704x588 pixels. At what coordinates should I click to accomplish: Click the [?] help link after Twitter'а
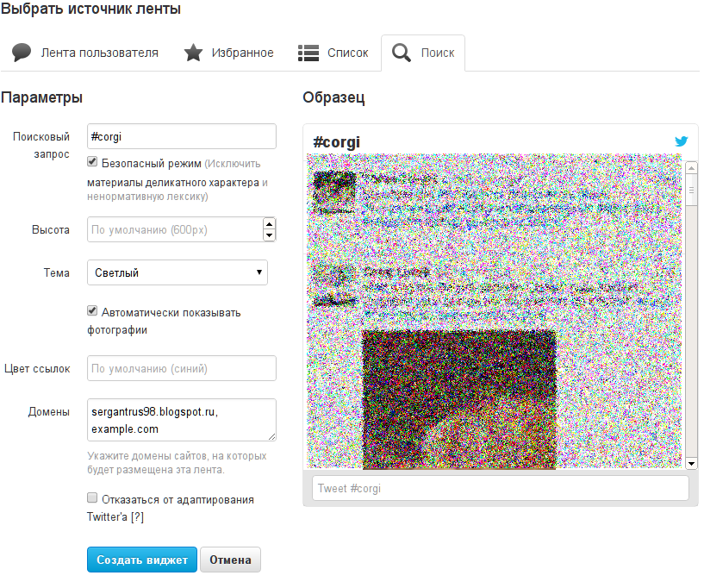tap(137, 517)
